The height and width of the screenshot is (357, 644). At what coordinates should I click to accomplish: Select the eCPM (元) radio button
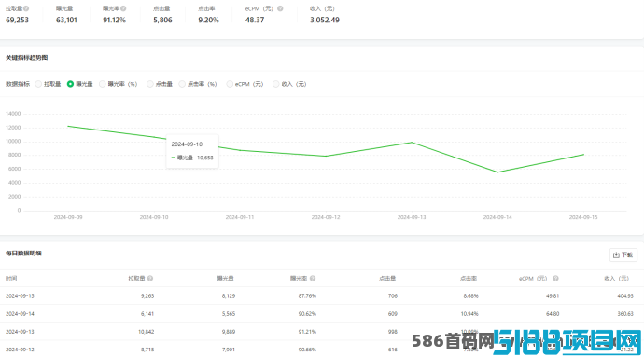(230, 84)
